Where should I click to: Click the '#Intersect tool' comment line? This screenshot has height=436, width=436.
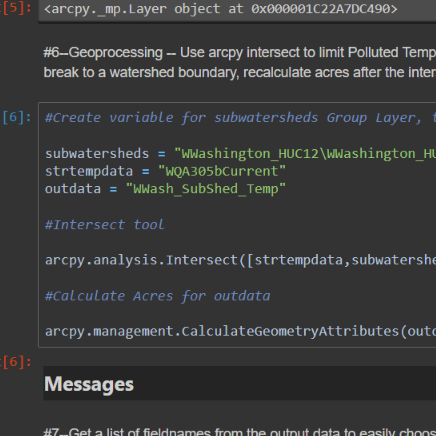click(x=104, y=225)
